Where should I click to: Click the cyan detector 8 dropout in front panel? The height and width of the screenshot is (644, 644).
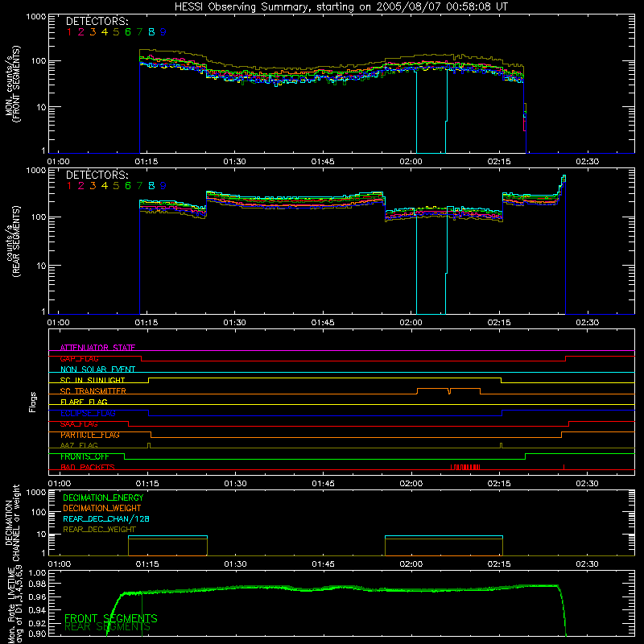(431, 112)
